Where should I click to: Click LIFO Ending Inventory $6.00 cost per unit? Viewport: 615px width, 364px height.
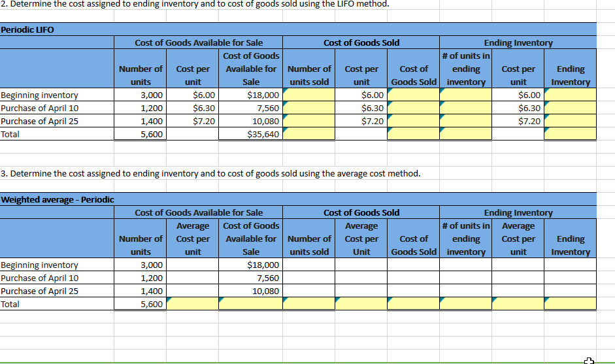click(x=518, y=95)
